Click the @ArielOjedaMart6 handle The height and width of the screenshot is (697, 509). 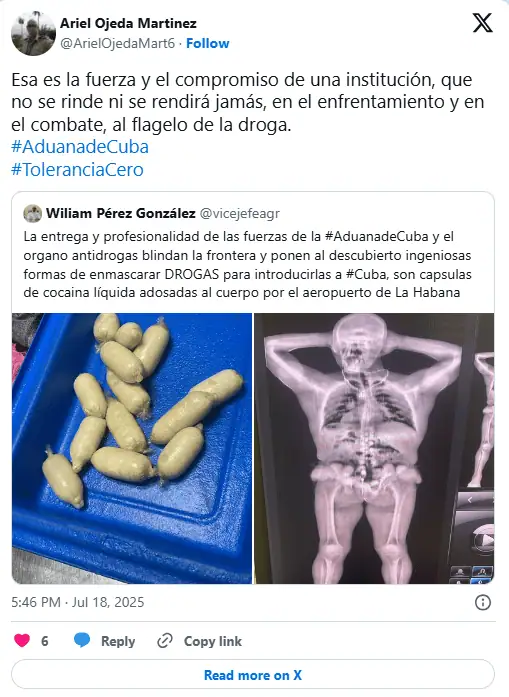pyautogui.click(x=117, y=44)
